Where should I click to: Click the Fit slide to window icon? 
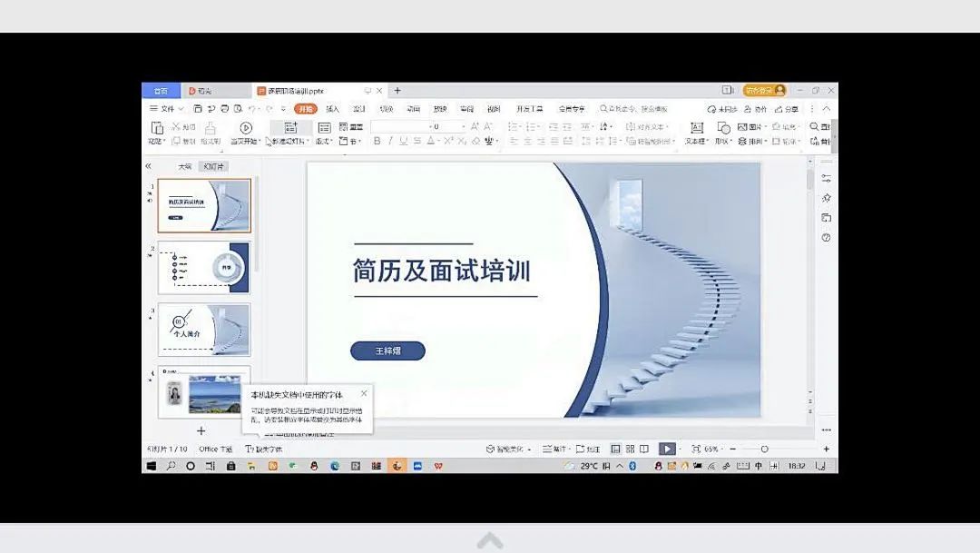tap(696, 449)
